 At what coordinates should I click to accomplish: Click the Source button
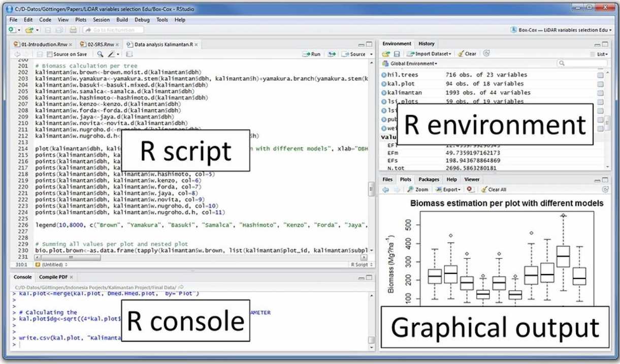click(354, 54)
